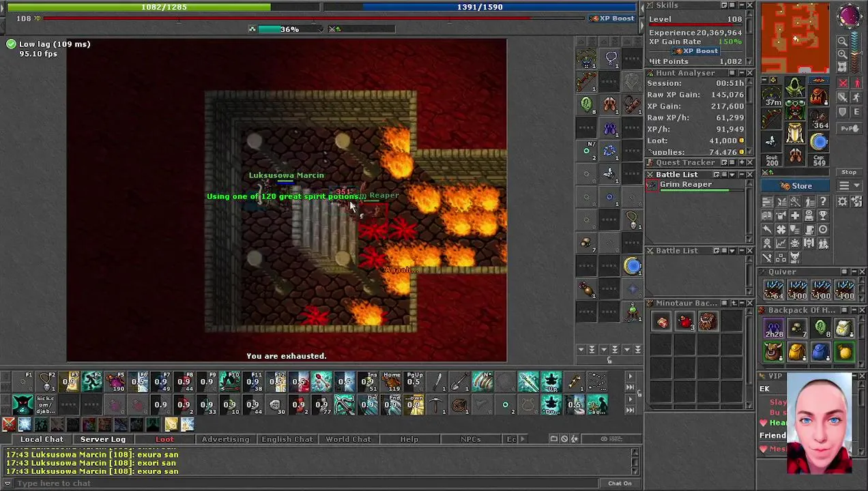The height and width of the screenshot is (491, 868).
Task: Toggle the chat mode arrow beside input
Action: pyautogui.click(x=8, y=483)
